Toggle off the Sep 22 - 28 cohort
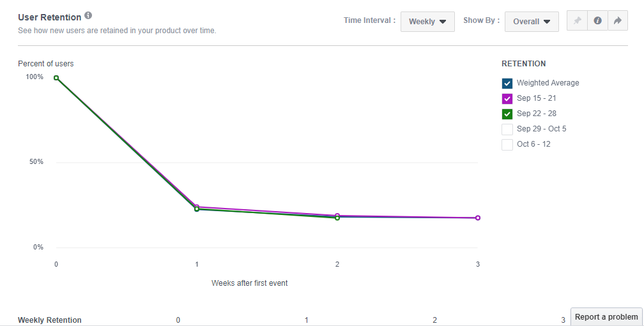 (507, 114)
